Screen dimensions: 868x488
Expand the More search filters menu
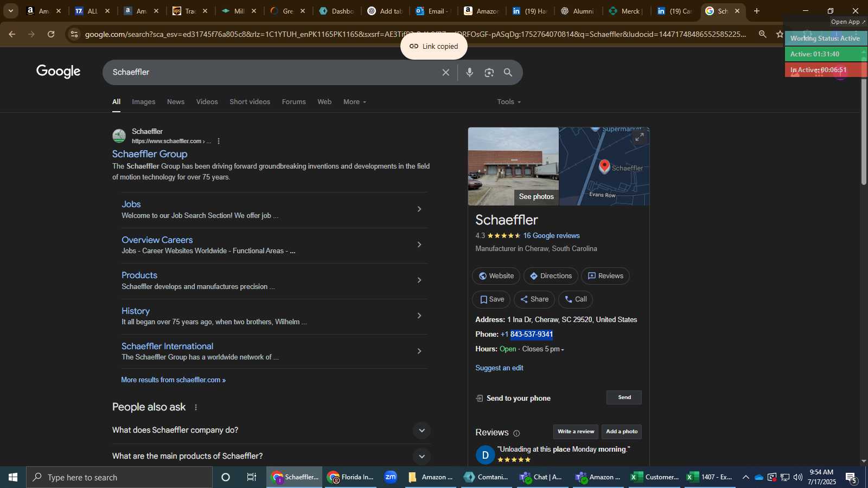[355, 102]
